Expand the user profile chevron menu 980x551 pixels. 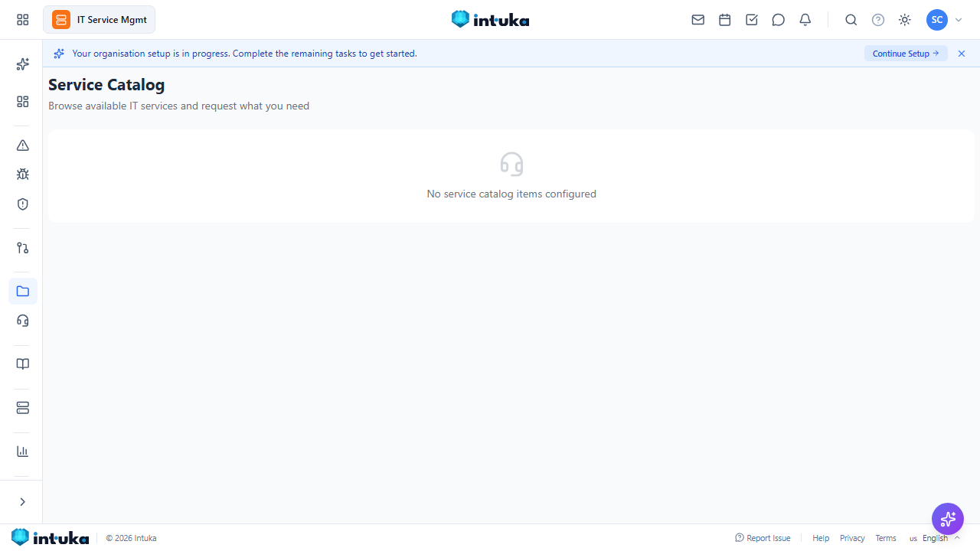tap(959, 21)
